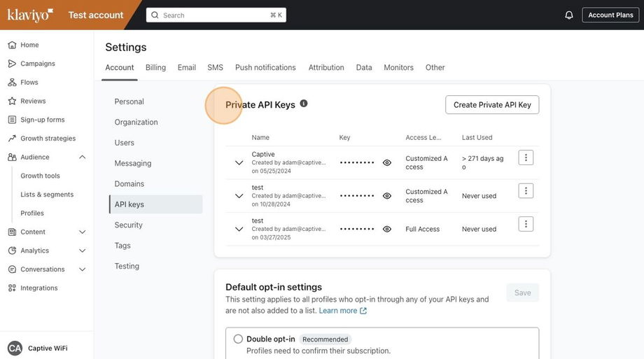Switch to the Billing settings tab
The width and height of the screenshot is (644, 359).
[x=155, y=67]
